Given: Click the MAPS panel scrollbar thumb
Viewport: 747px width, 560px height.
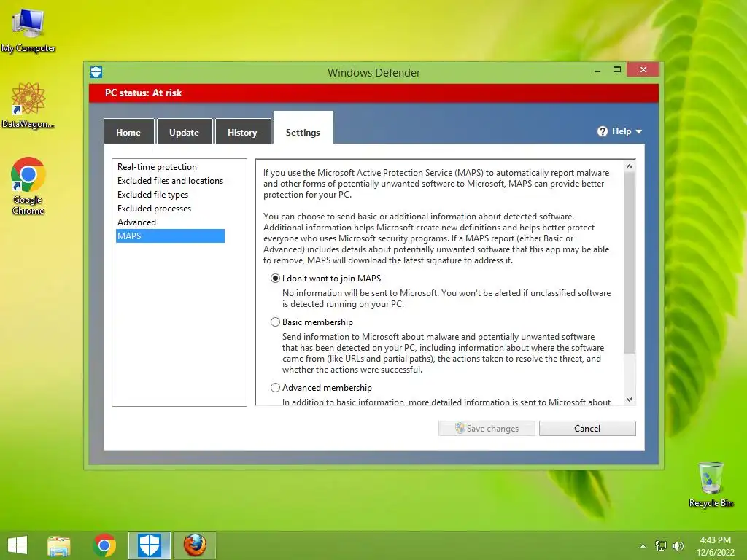Looking at the screenshot, I should (x=629, y=262).
